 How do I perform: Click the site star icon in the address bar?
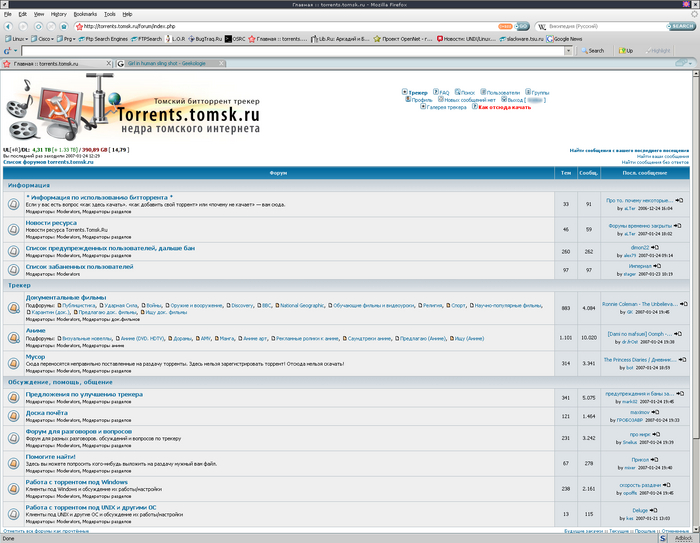(79, 27)
